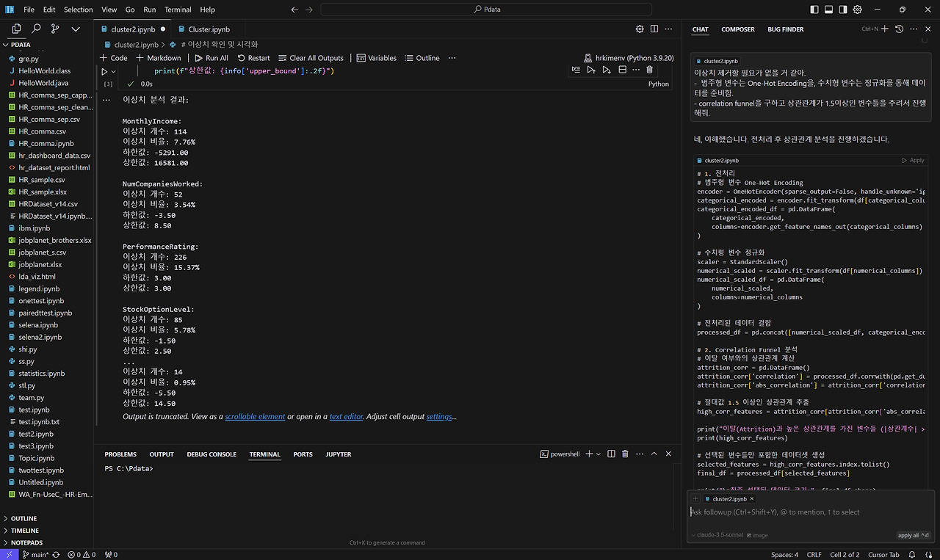Toggle the primary sidebar layout
Image resolution: width=940 pixels, height=560 pixels.
[x=814, y=10]
